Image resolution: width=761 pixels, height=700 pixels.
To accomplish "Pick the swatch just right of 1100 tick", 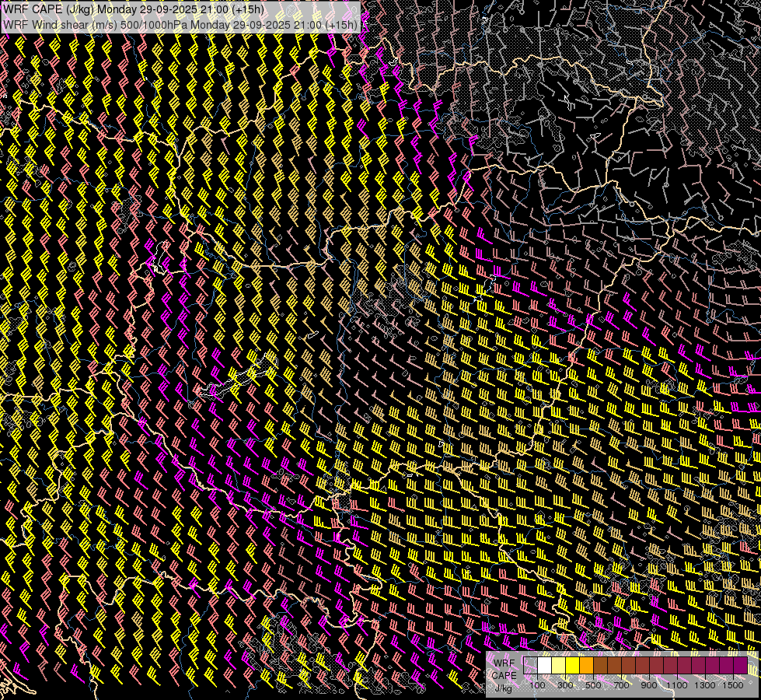I will pos(684,665).
